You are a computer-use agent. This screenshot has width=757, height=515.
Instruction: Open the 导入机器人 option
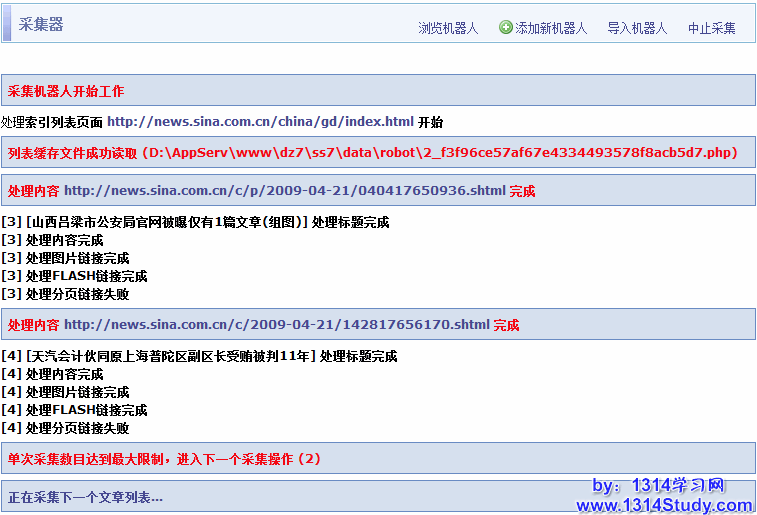pos(637,29)
